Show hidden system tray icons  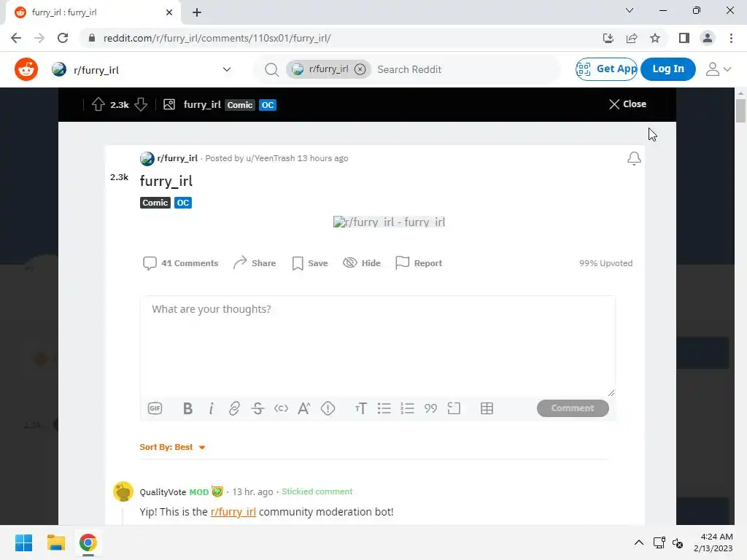click(x=639, y=542)
